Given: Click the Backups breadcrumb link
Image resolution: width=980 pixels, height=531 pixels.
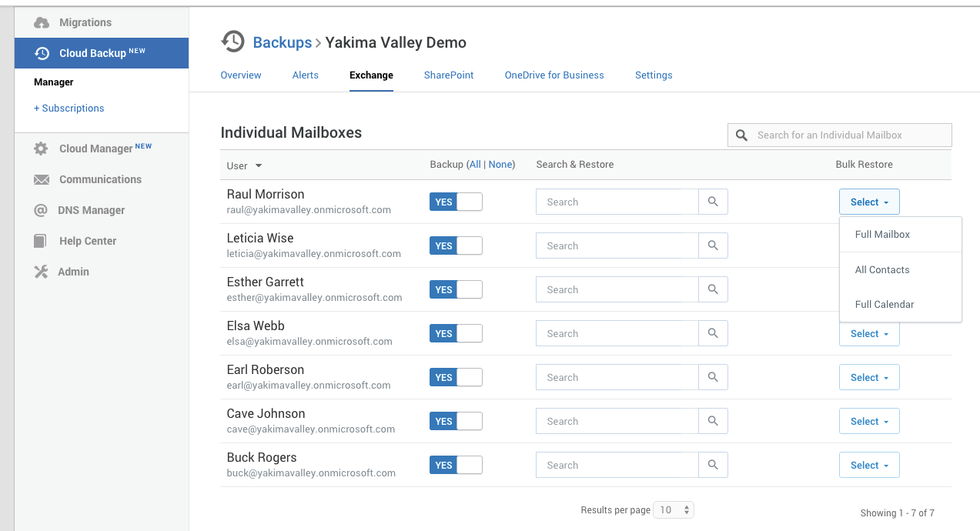Looking at the screenshot, I should pos(283,42).
